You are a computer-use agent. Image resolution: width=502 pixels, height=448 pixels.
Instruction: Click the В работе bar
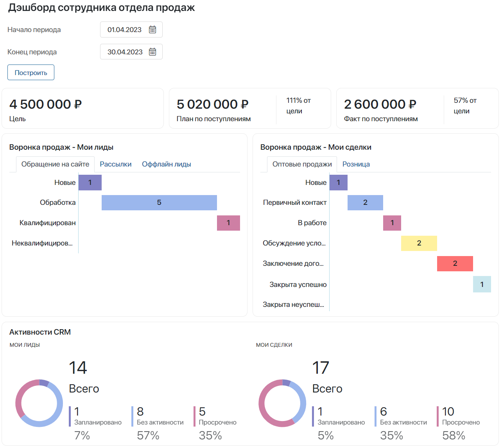click(392, 223)
